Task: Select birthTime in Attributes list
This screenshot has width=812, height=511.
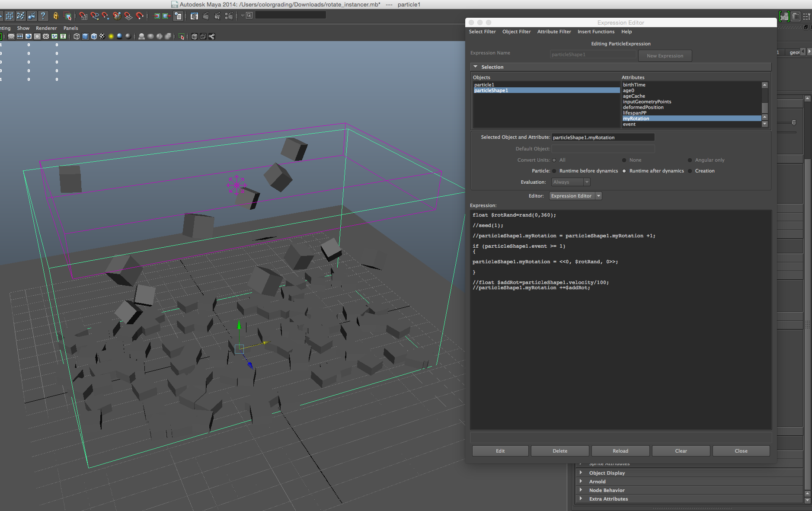Action: click(x=691, y=85)
